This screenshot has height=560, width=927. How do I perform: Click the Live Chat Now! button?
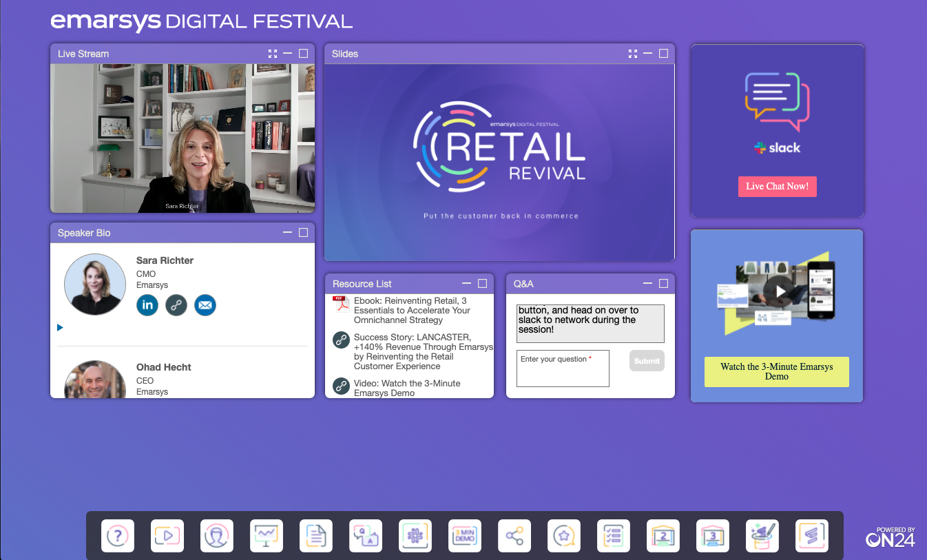(778, 187)
